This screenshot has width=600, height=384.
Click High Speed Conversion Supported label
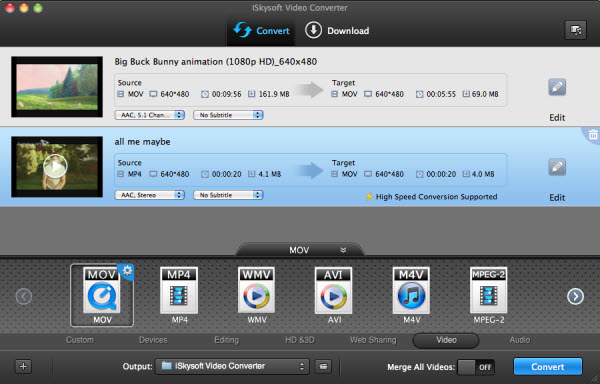pos(436,197)
